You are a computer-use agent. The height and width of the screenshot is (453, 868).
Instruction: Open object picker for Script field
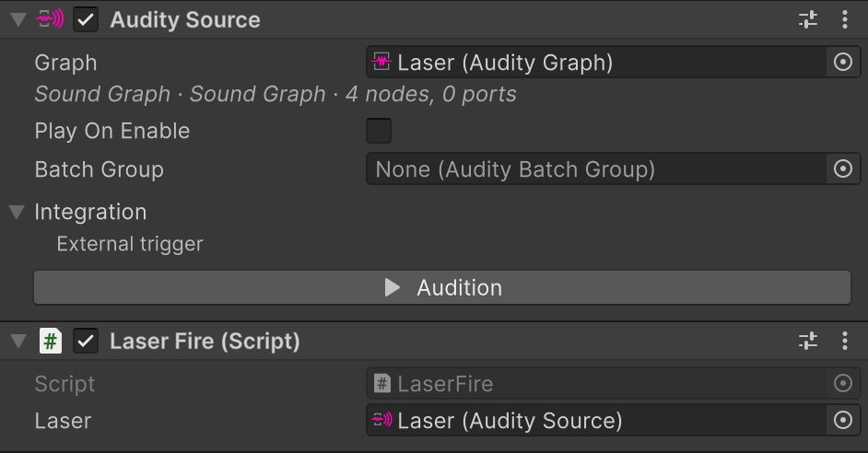pos(843,383)
